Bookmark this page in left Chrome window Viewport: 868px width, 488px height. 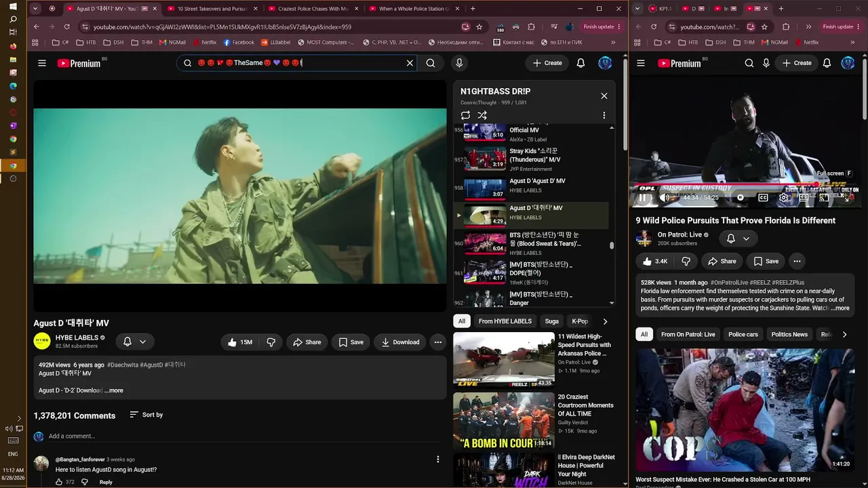(479, 26)
